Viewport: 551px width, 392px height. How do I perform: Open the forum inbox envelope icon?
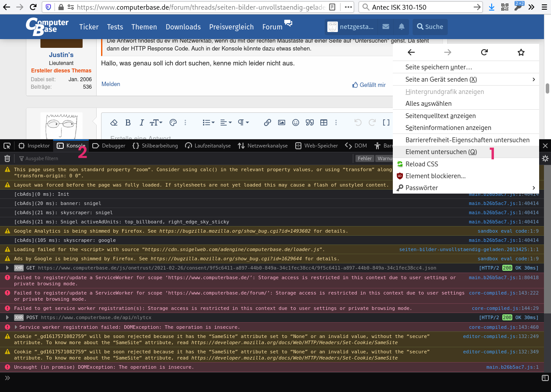coord(386,27)
